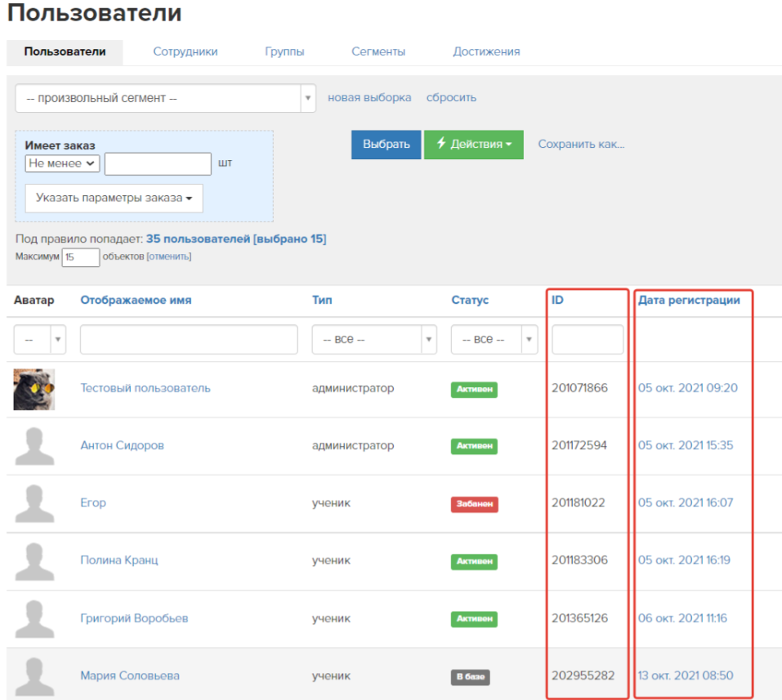782x700 pixels.
Task: Click the avatar placeholder of Егор
Action: point(34,504)
